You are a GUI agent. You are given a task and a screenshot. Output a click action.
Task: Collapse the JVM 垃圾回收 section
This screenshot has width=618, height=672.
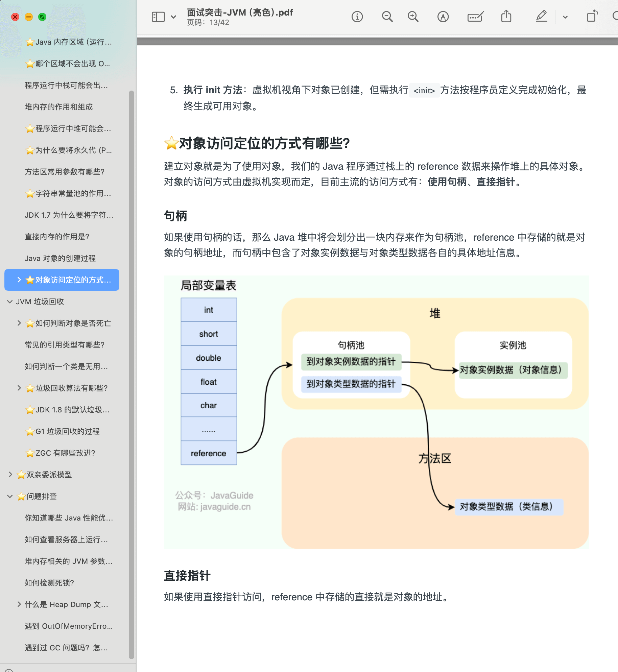(9, 302)
